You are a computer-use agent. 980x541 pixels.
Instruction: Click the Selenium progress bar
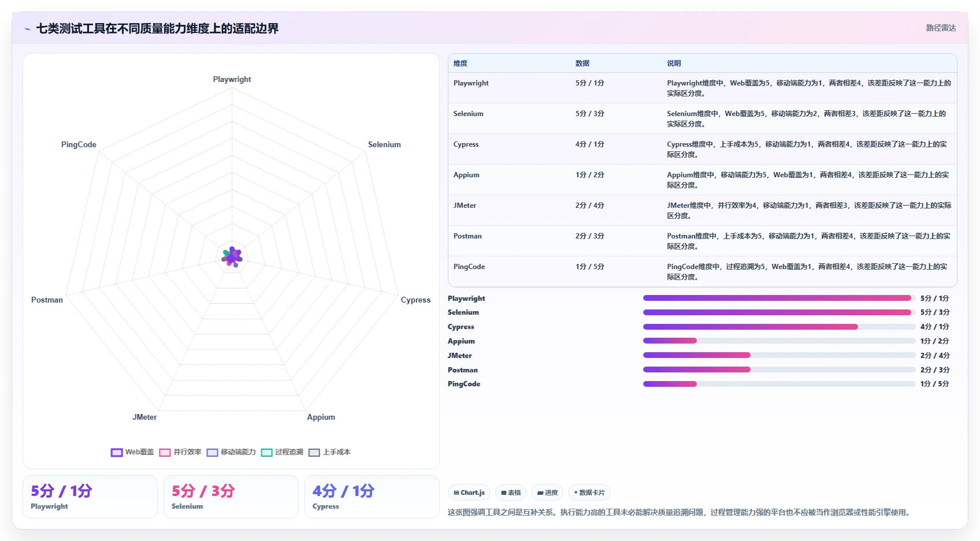(779, 312)
